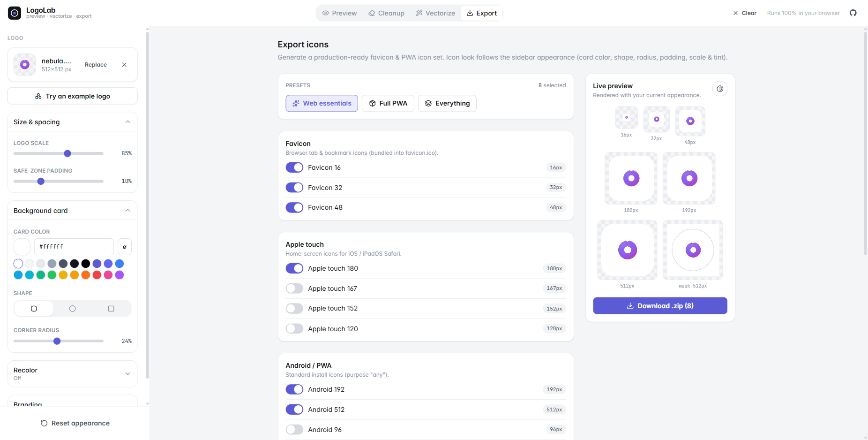868x440 pixels.
Task: Click Replace logo button
Action: pos(96,65)
